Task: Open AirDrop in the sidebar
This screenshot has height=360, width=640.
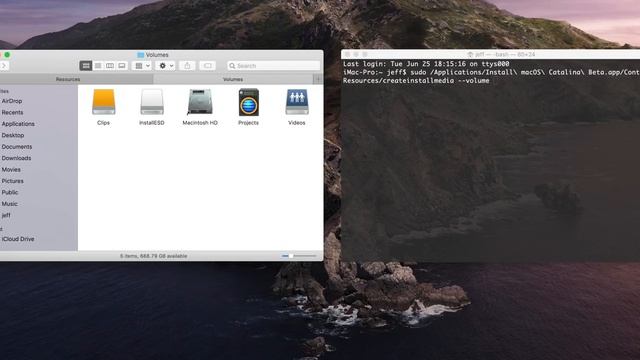Action: [x=12, y=101]
